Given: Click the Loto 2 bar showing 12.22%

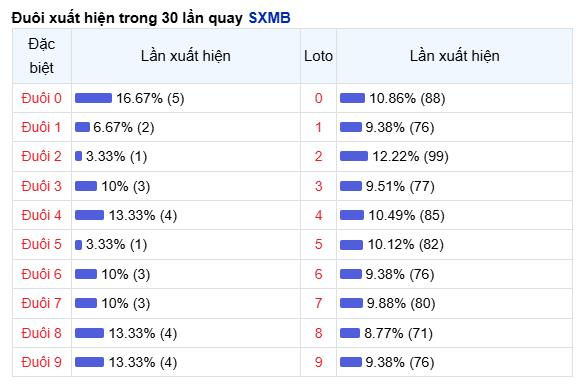Looking at the screenshot, I should click(354, 156).
